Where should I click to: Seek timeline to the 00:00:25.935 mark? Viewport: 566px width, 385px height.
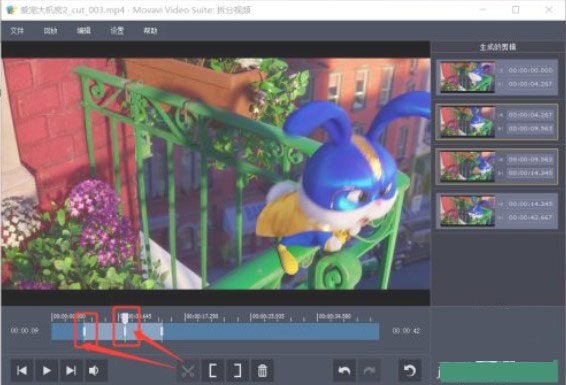point(268,316)
